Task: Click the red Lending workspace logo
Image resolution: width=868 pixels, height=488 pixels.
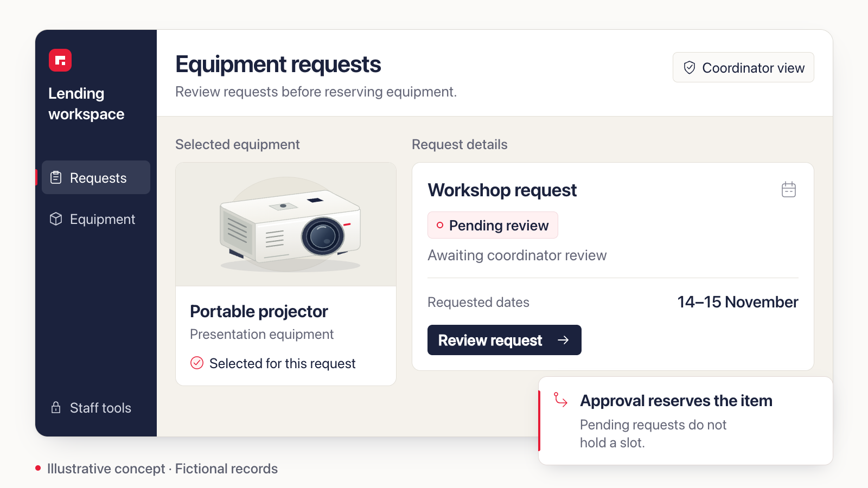Action: tap(60, 60)
